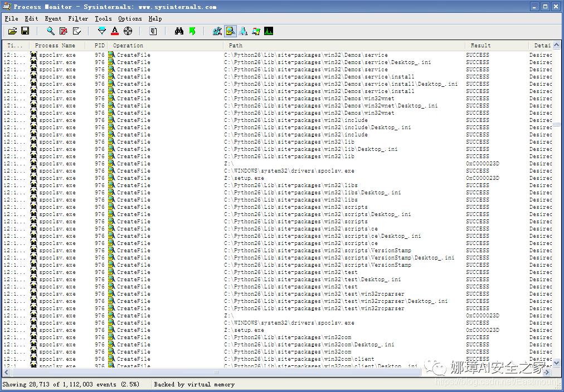This screenshot has height=392, width=564.
Task: Show the Process Tree from the toolbar
Action: [153, 31]
